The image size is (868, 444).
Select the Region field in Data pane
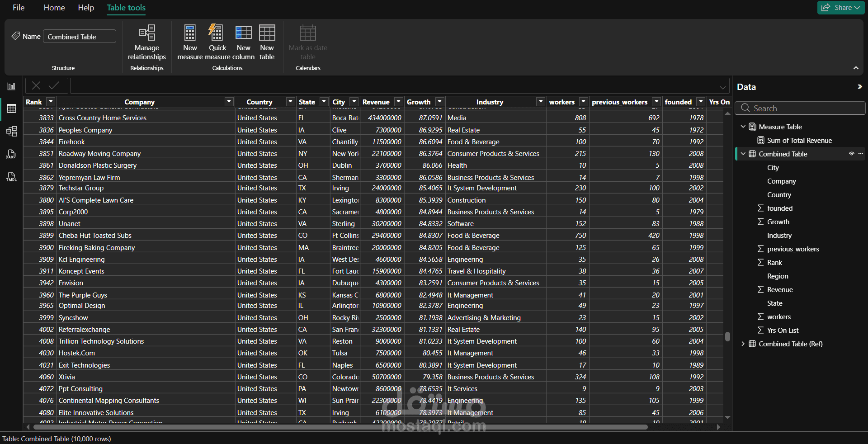(x=778, y=276)
